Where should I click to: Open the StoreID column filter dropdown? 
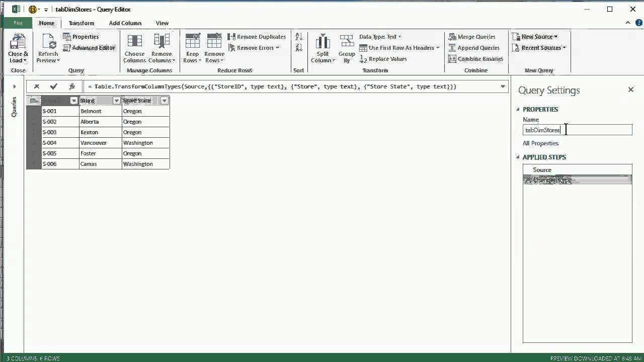coord(74,101)
